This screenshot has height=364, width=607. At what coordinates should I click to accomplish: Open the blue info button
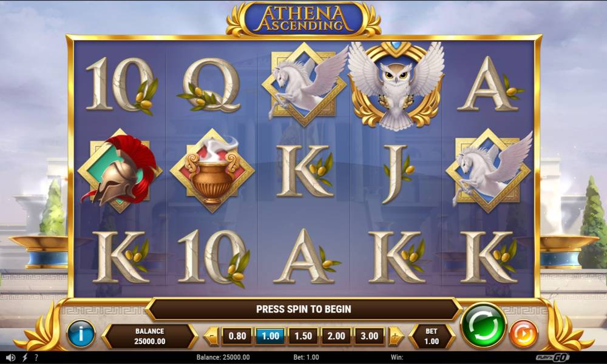(81, 334)
